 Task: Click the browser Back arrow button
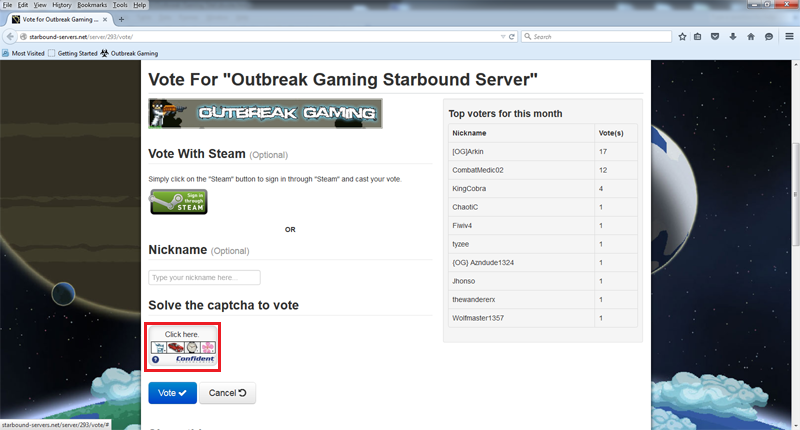point(10,37)
